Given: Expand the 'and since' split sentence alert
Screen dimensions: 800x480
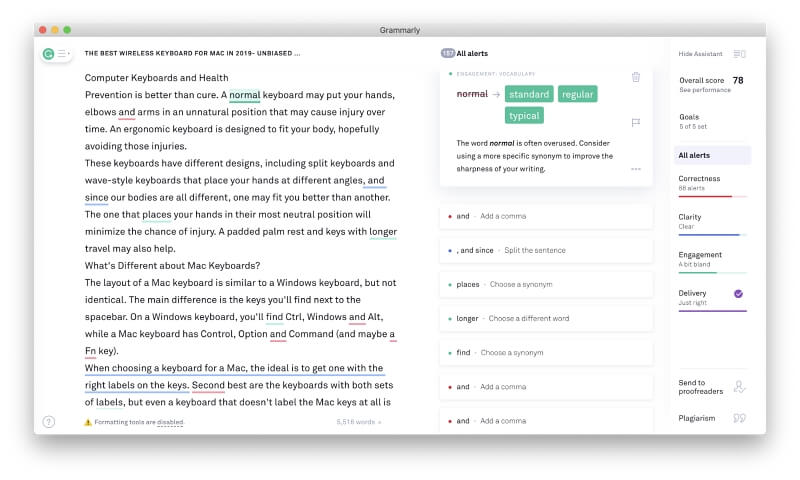Looking at the screenshot, I should tap(545, 250).
